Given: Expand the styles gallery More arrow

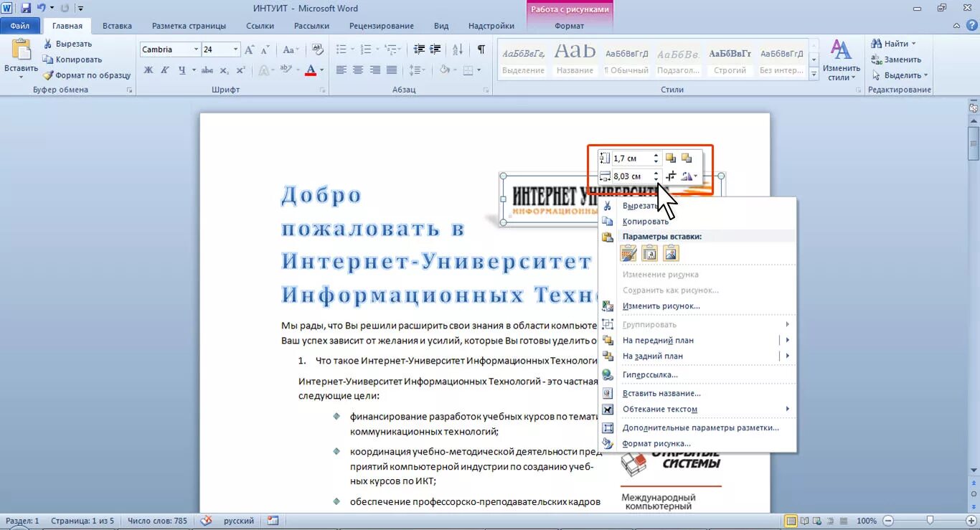Looking at the screenshot, I should [x=814, y=73].
